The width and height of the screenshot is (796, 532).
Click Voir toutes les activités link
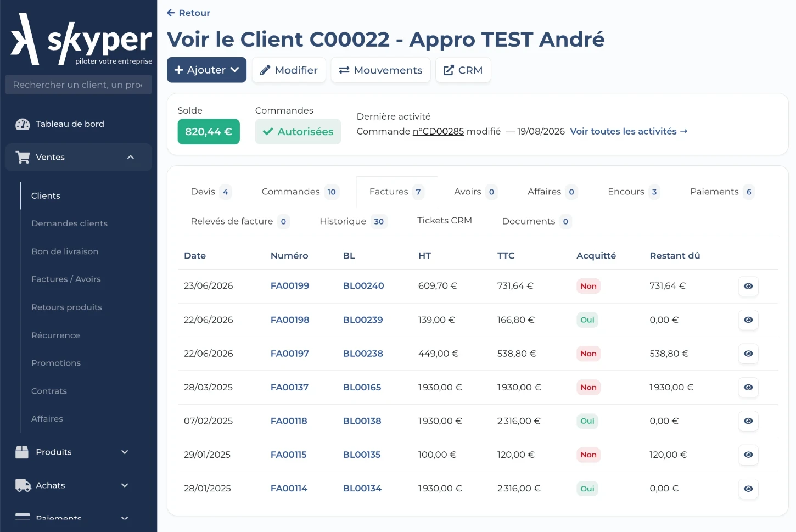tap(629, 132)
